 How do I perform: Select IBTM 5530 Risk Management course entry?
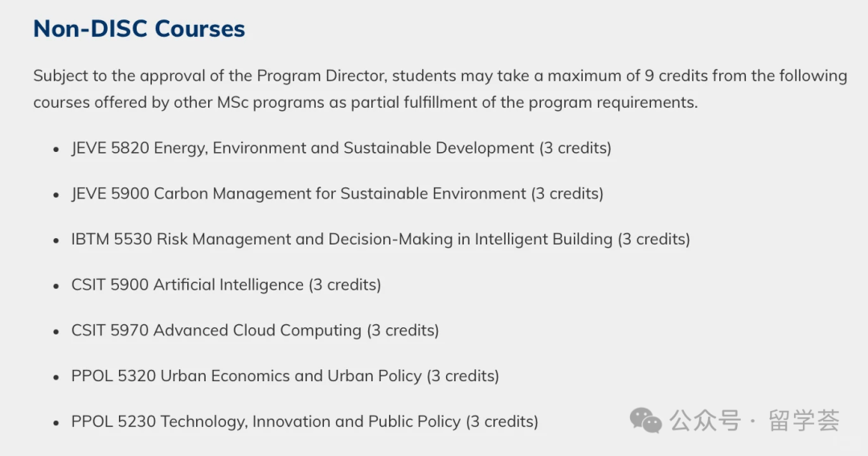(x=380, y=240)
